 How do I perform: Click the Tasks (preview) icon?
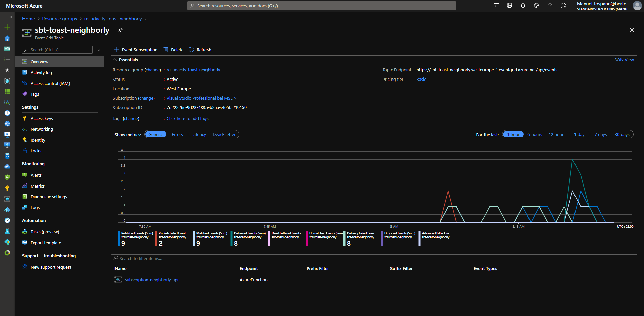[25, 232]
